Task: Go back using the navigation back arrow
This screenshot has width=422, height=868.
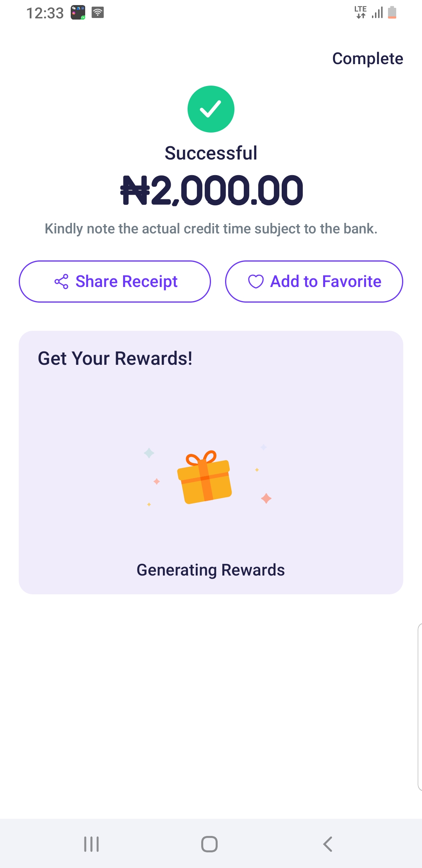Action: tap(328, 844)
